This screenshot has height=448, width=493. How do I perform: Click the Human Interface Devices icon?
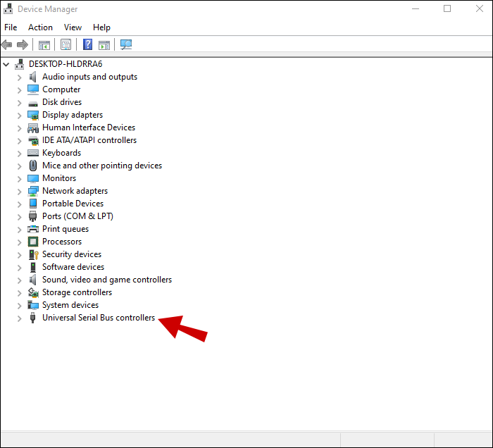coord(32,128)
